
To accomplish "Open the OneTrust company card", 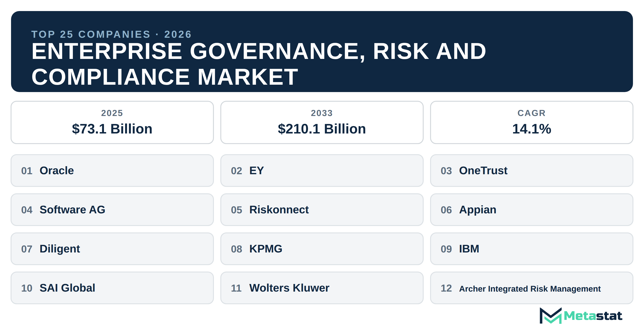I will click(532, 170).
